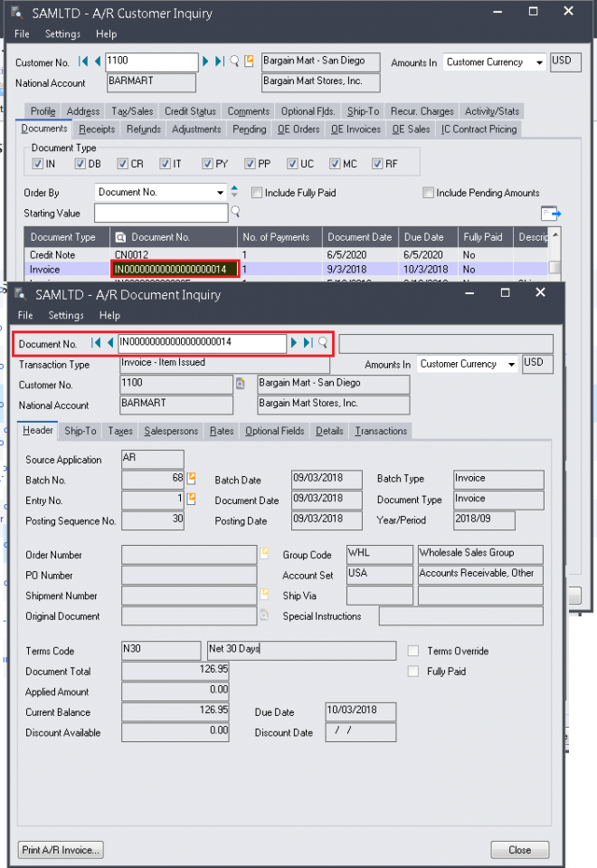
Task: Open customer drilldown icon beside Customer No. finder
Action: [249, 62]
